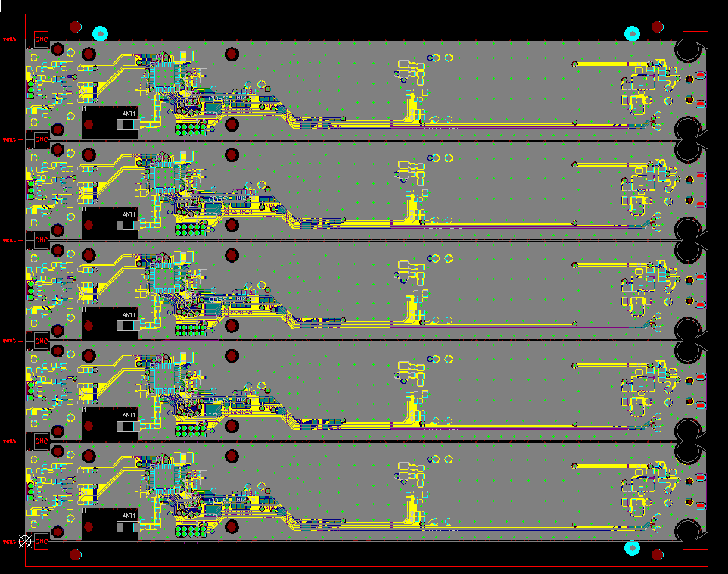Pick the cyan fiducial ring at bottom-right
The height and width of the screenshot is (574, 728).
click(632, 547)
